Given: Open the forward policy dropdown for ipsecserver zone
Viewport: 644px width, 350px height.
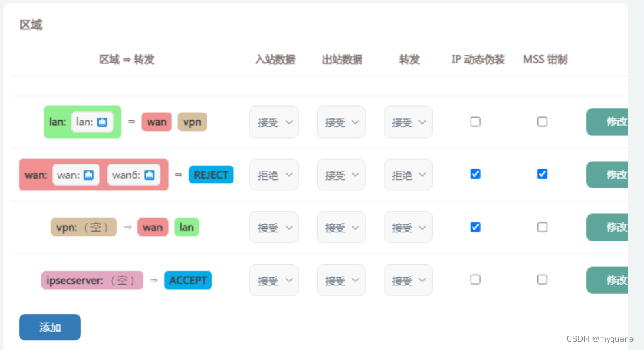Looking at the screenshot, I should pyautogui.click(x=408, y=280).
